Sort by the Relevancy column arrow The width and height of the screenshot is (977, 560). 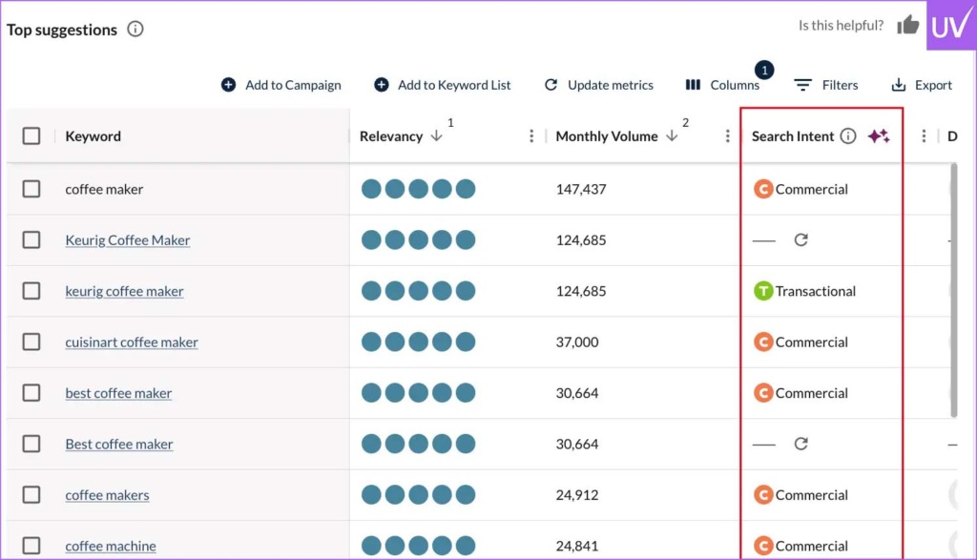(x=437, y=136)
